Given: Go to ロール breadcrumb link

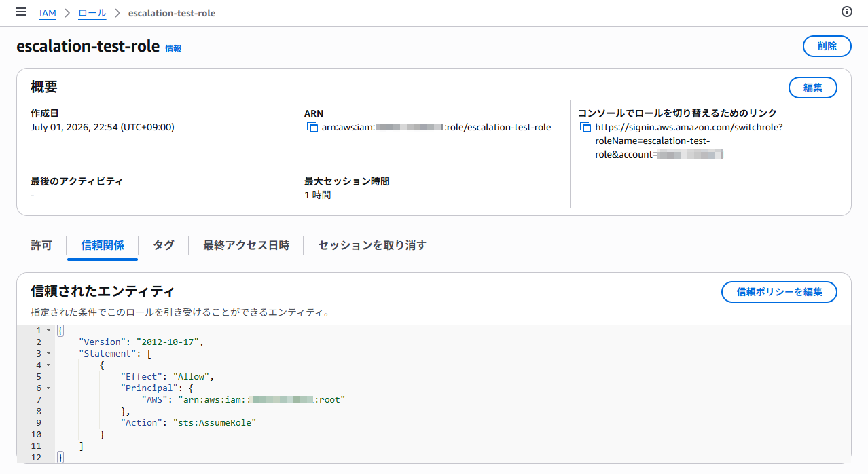Looking at the screenshot, I should [92, 13].
